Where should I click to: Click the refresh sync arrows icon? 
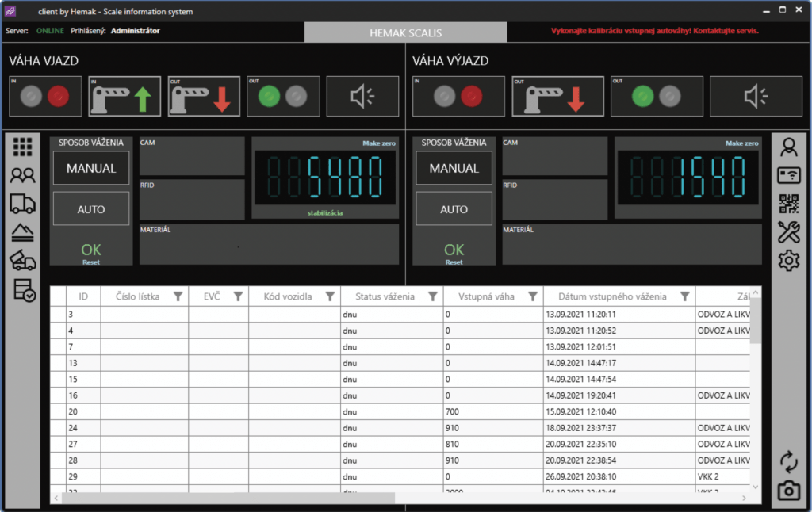[789, 462]
